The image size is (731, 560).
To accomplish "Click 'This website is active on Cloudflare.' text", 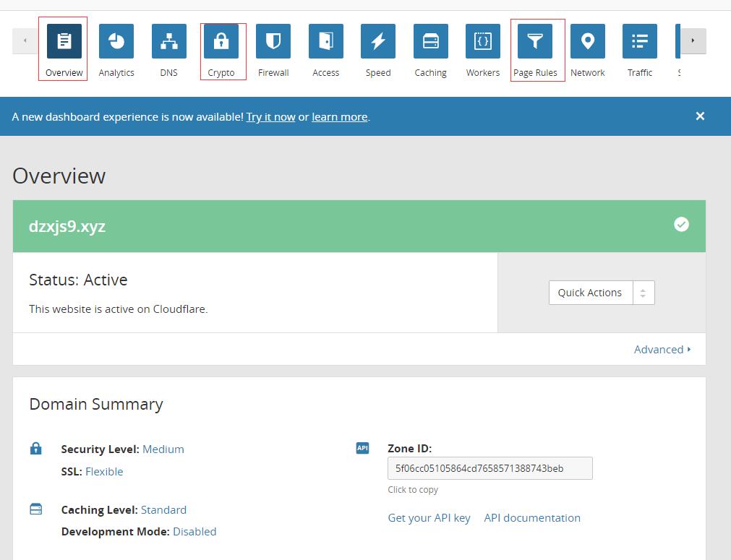I will click(x=119, y=309).
